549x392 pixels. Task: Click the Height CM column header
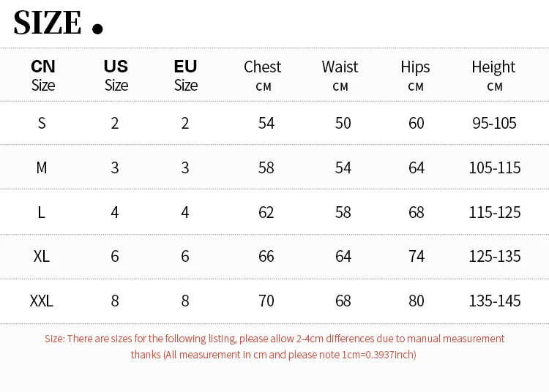click(x=493, y=75)
